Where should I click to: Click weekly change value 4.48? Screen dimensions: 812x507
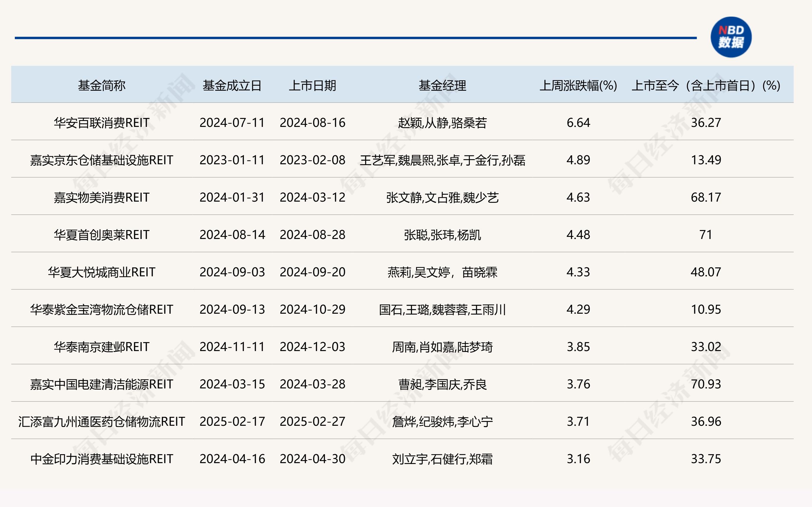pyautogui.click(x=578, y=235)
